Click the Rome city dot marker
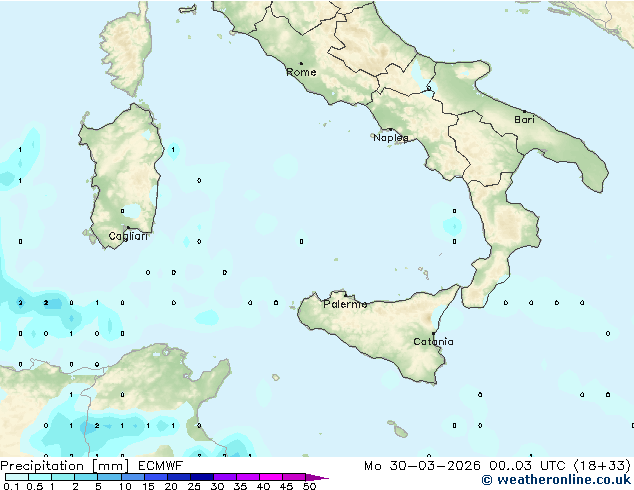The width and height of the screenshot is (634, 490). tap(301, 63)
